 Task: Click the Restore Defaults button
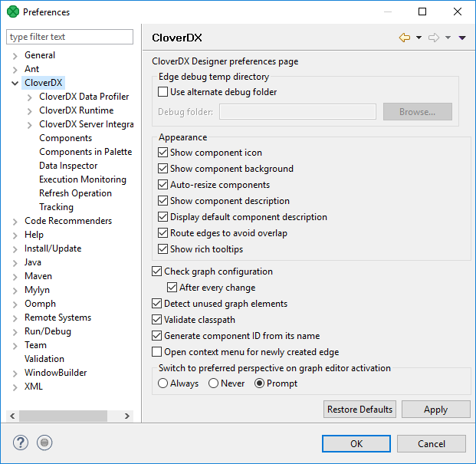click(359, 410)
